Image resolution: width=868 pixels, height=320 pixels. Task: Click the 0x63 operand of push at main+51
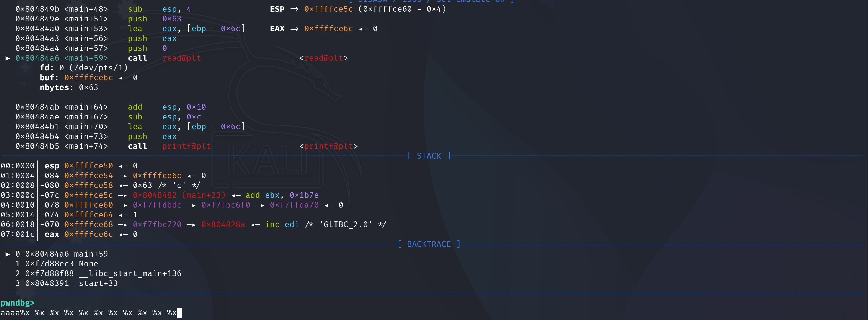(x=172, y=19)
